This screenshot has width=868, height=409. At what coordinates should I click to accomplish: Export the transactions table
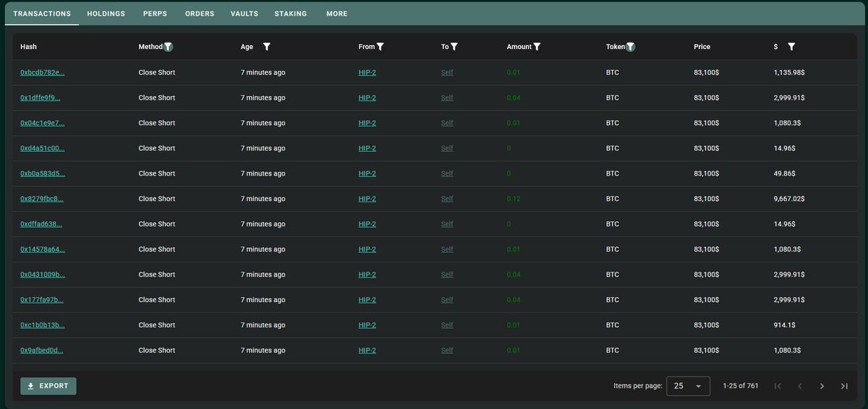(48, 386)
